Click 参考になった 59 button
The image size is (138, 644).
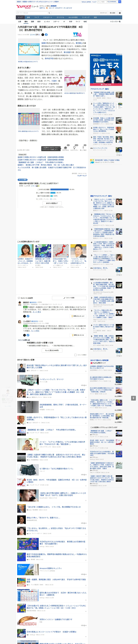[x=78, y=335]
